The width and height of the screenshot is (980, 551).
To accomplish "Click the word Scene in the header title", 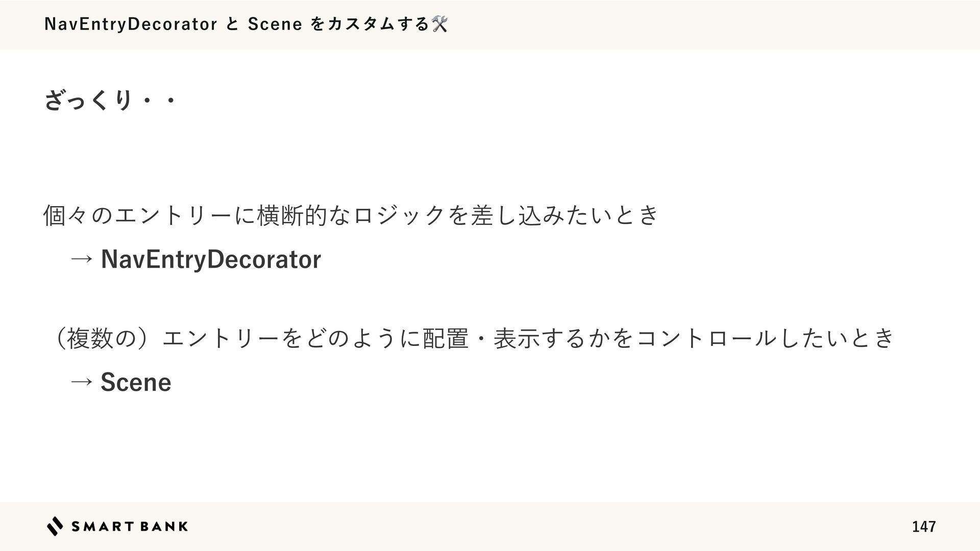I will [x=275, y=24].
